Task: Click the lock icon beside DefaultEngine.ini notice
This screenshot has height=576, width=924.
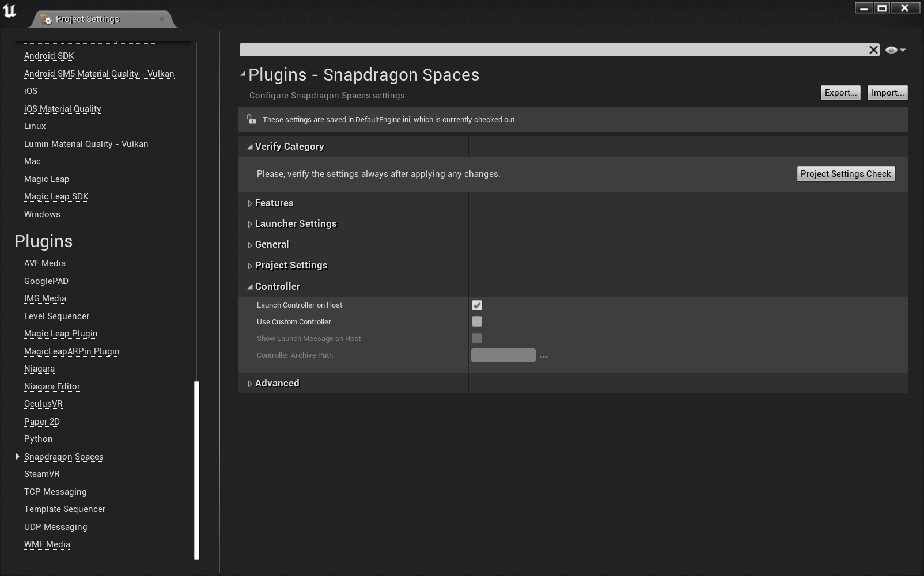Action: coord(251,119)
